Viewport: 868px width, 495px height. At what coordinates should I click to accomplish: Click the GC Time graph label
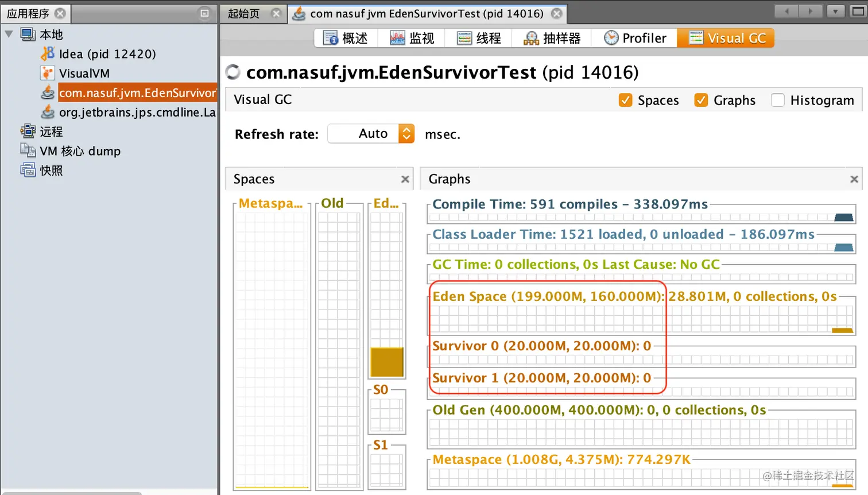576,264
